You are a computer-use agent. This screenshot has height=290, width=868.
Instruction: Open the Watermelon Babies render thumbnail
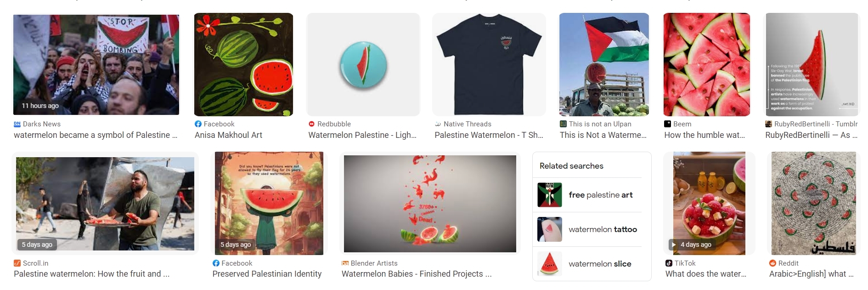[430, 204]
